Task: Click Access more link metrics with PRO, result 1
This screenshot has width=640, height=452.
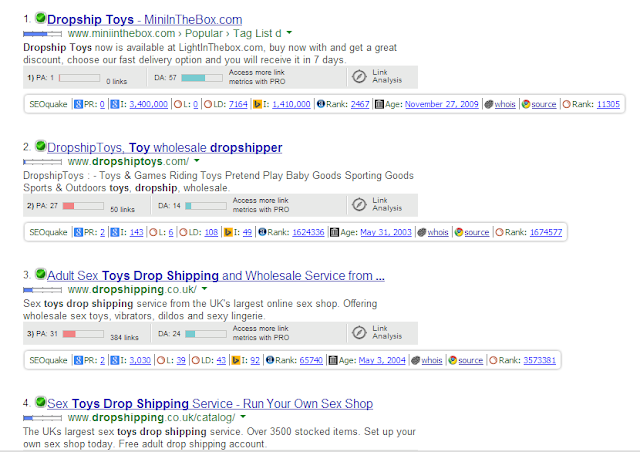Action: 257,77
